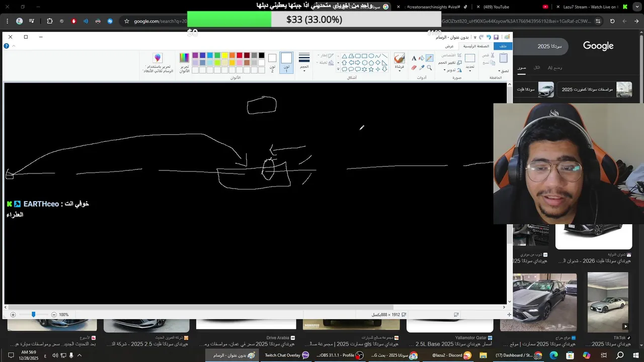Open the Brushes (فرشاة) dropdown arrow
644x362 pixels.
coord(399,71)
